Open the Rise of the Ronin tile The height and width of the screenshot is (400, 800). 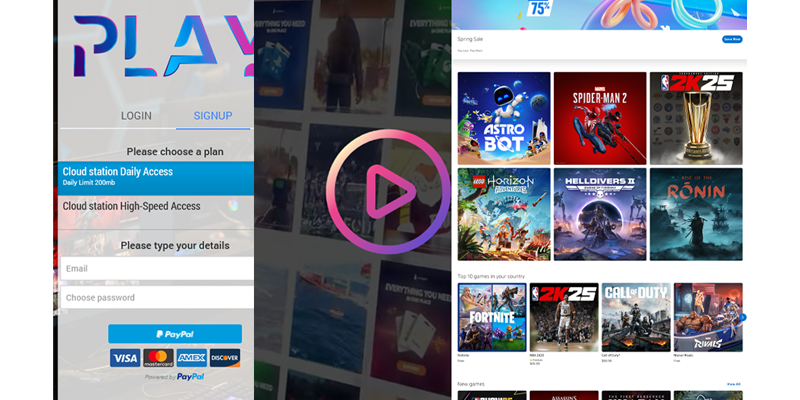[x=696, y=214]
